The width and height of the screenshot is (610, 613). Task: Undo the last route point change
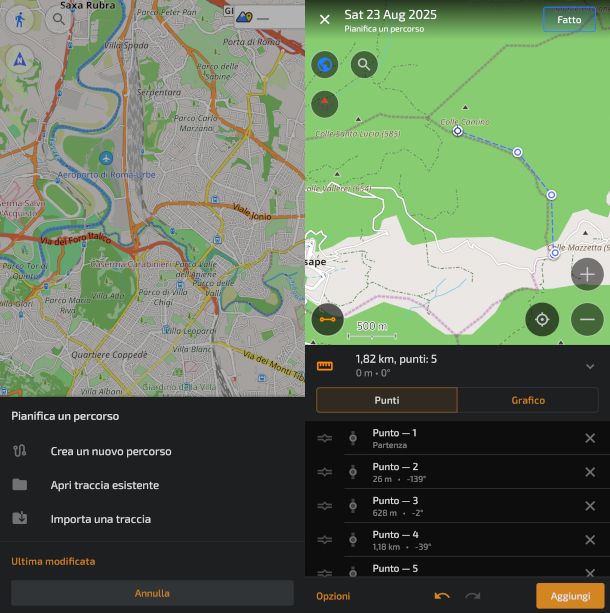click(x=442, y=596)
